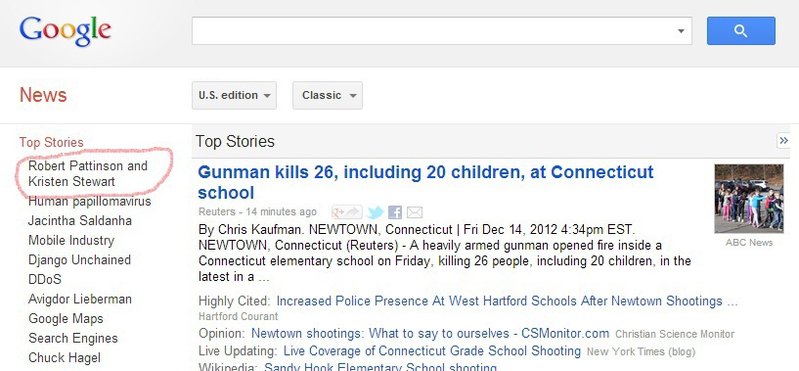Click the blue search magnifier button
The image size is (799, 371).
click(x=741, y=31)
